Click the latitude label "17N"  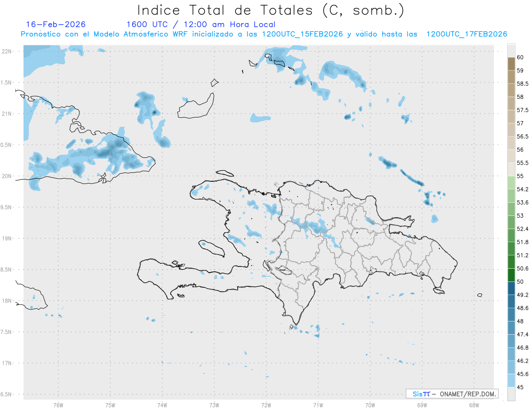pyautogui.click(x=8, y=363)
